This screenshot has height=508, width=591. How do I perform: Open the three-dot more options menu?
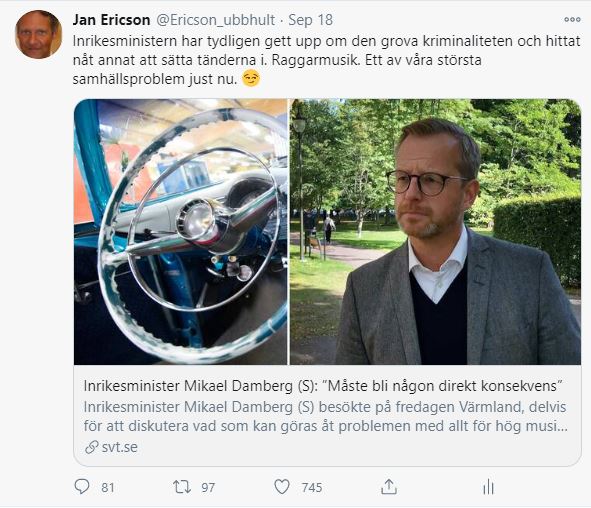pos(572,20)
